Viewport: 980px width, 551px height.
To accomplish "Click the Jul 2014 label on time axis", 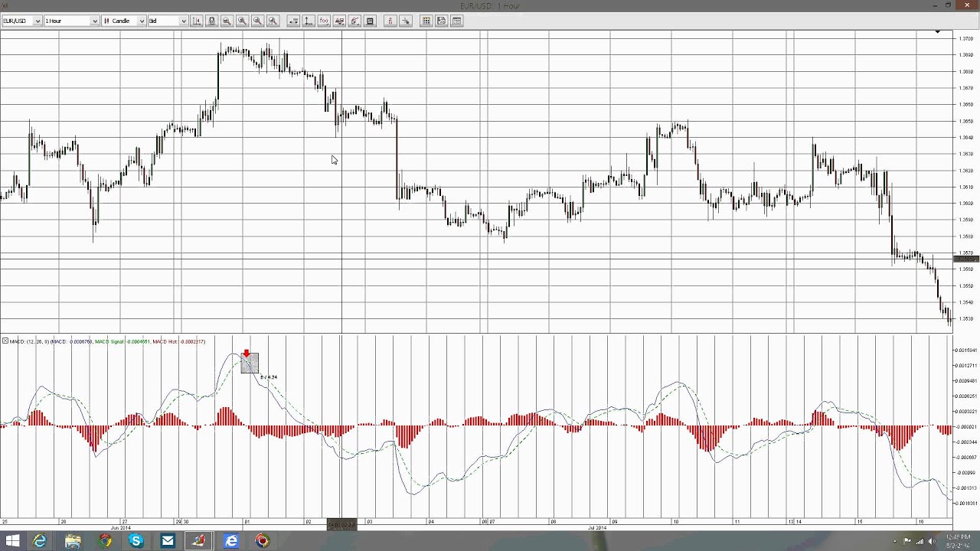I will [597, 528].
